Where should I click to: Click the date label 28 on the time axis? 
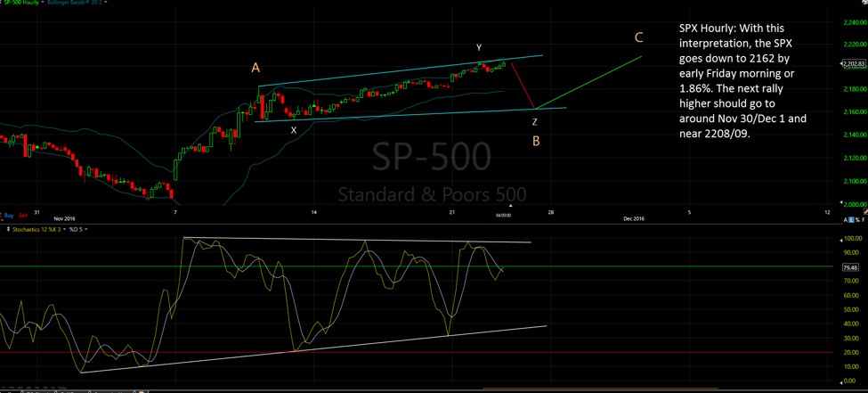point(550,212)
